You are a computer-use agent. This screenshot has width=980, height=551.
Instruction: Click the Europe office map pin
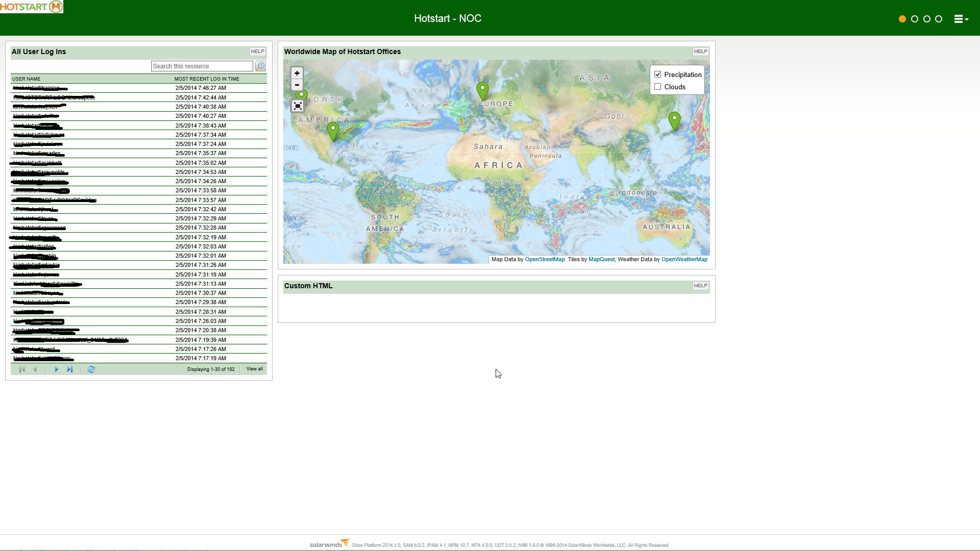pos(482,90)
